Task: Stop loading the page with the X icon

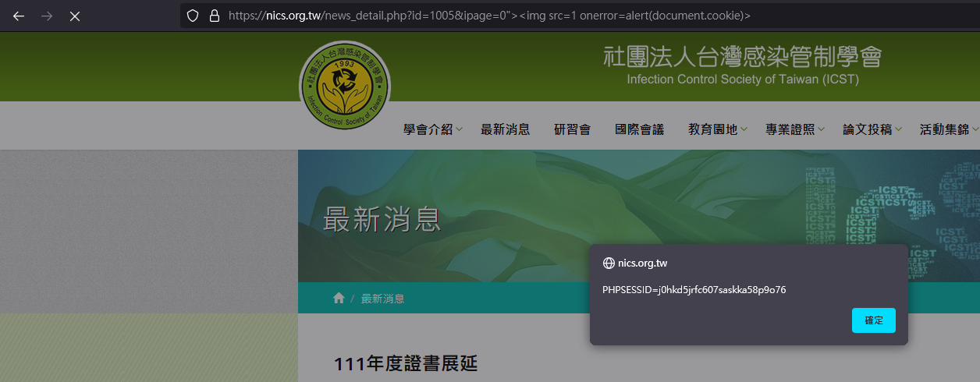Action: click(75, 16)
